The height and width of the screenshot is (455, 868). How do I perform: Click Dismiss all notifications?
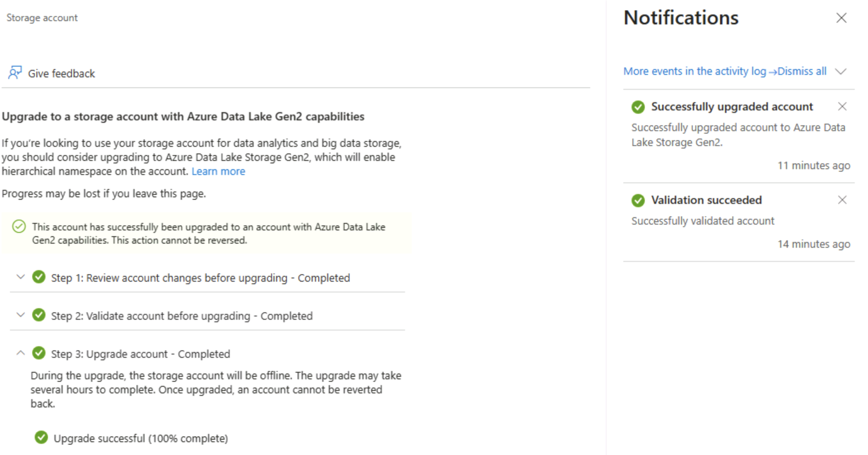pyautogui.click(x=802, y=72)
